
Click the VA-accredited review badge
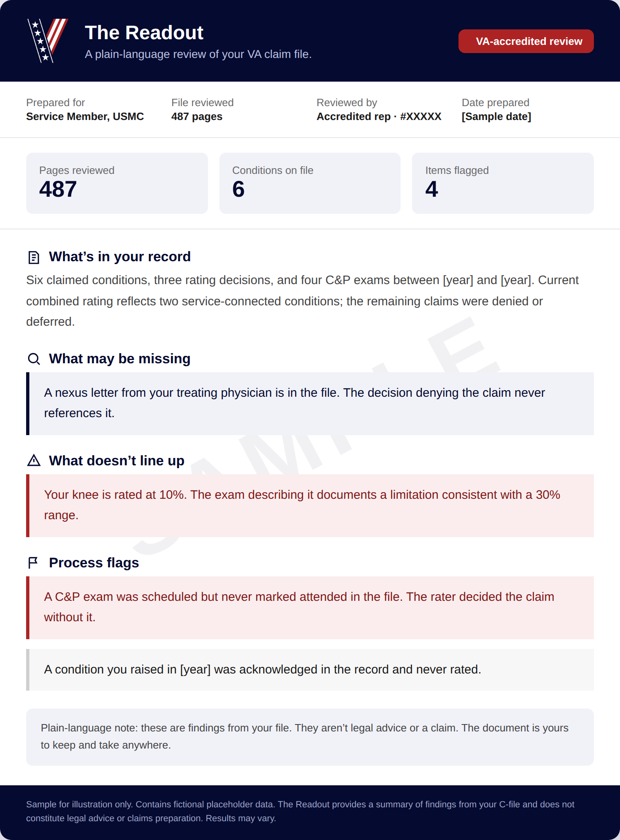pos(526,41)
